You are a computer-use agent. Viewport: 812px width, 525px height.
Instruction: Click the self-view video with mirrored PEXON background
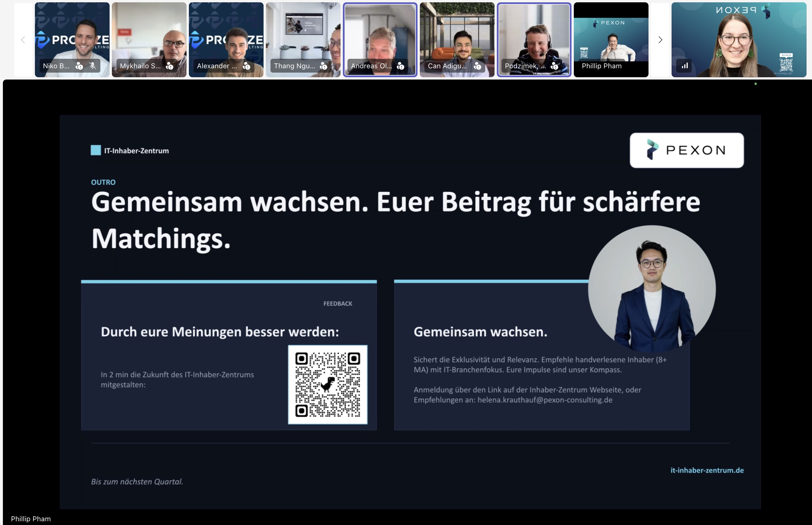pos(739,40)
